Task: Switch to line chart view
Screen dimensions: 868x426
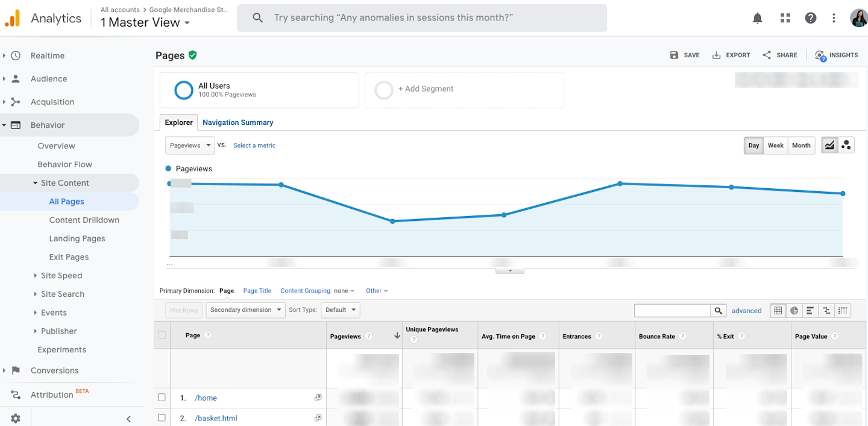Action: tap(829, 145)
